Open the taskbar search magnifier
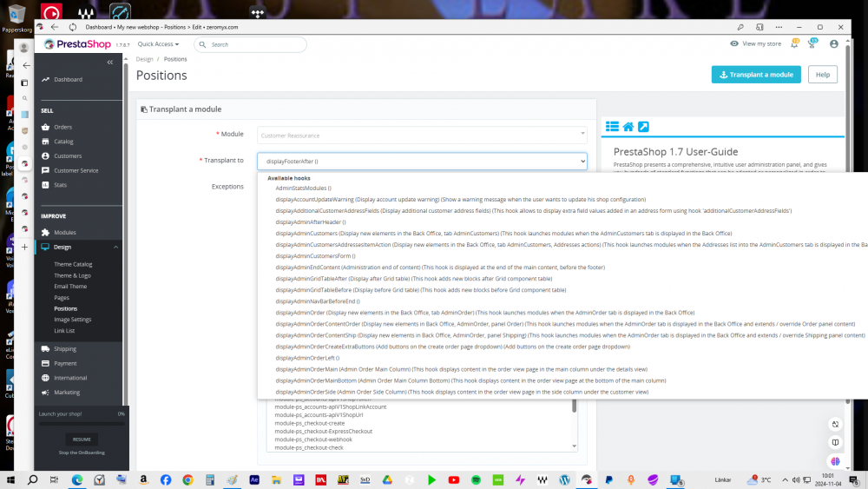Image resolution: width=868 pixels, height=489 pixels. pos(33,479)
